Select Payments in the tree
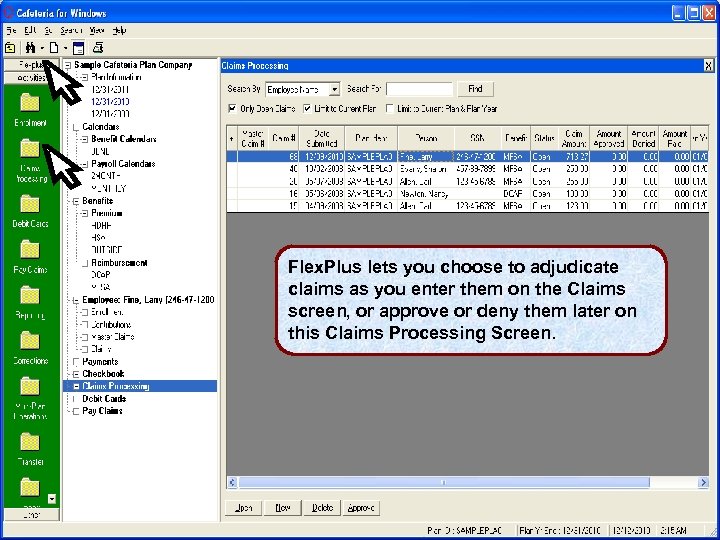This screenshot has height=540, width=720. coord(100,362)
